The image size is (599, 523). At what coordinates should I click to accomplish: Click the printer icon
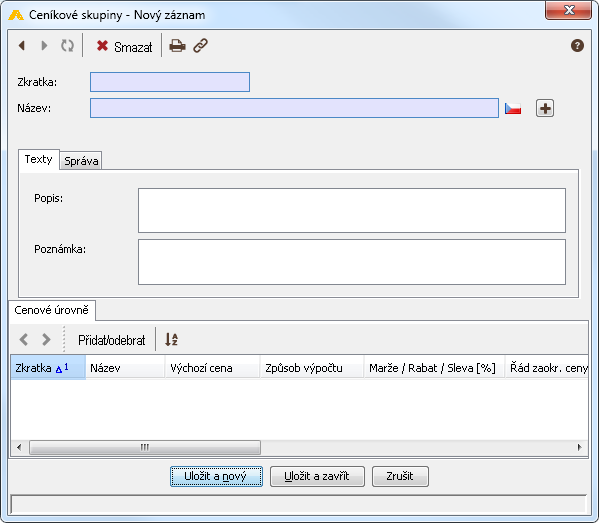pyautogui.click(x=177, y=46)
